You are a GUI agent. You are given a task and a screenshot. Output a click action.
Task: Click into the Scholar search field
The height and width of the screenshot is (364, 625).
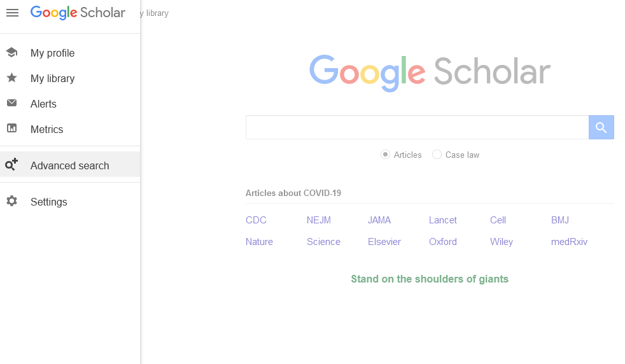(x=417, y=127)
